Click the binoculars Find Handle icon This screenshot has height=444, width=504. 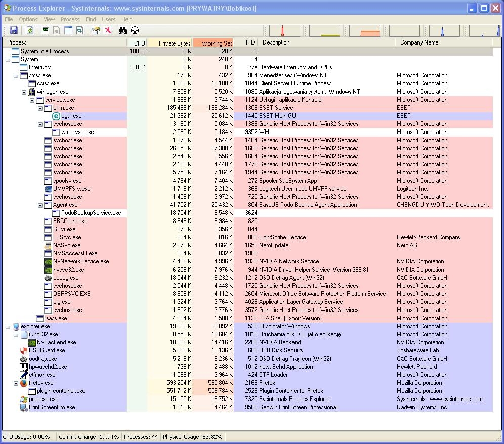(123, 30)
